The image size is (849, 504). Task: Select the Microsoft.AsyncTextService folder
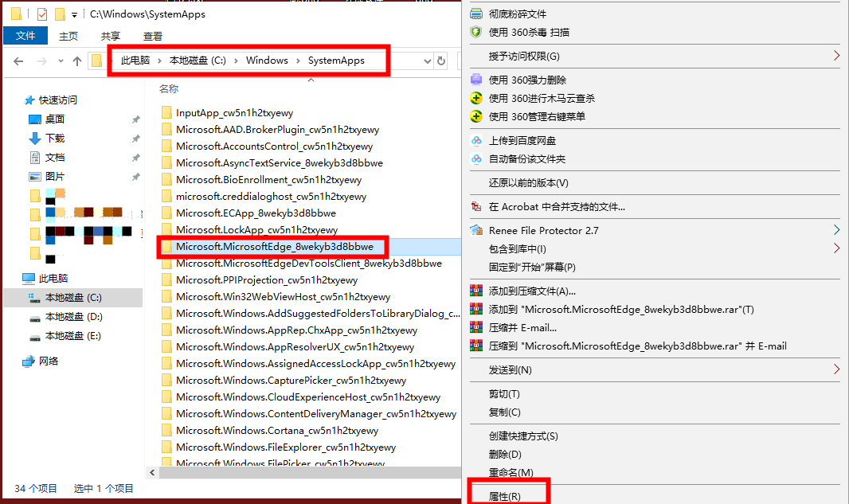[280, 163]
